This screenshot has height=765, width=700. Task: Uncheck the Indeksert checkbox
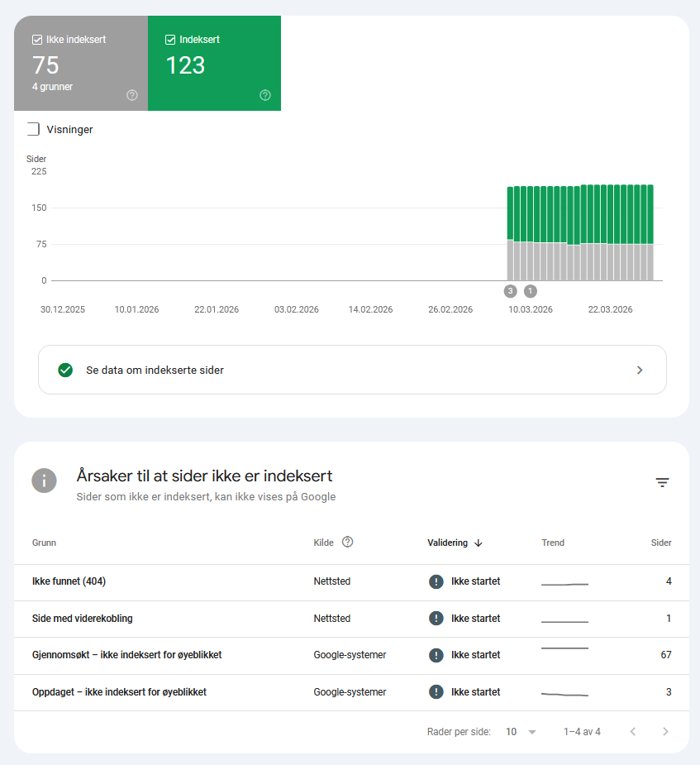(170, 39)
